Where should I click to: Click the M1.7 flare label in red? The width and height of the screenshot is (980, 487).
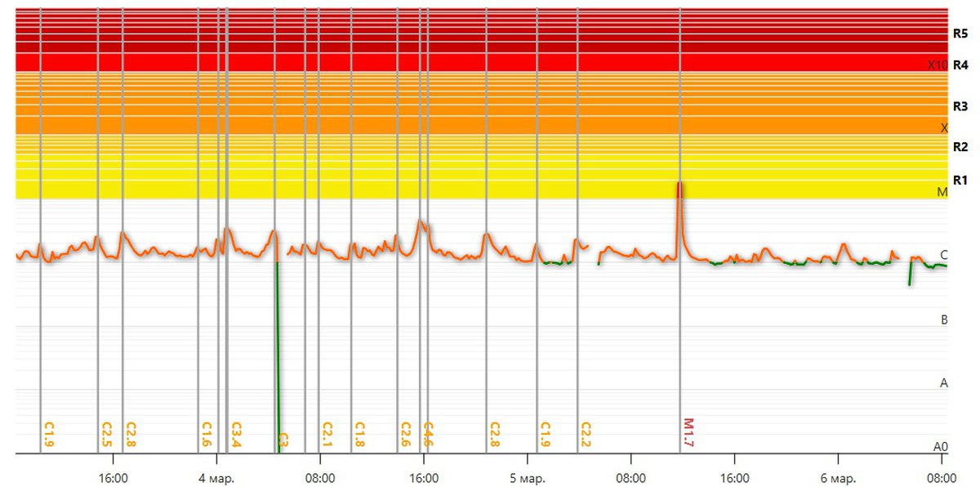click(688, 434)
